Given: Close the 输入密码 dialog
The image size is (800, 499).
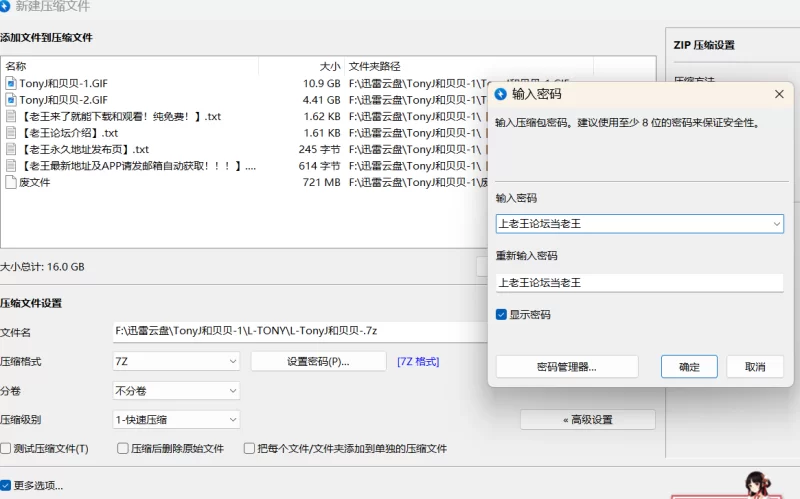Looking at the screenshot, I should 779,94.
